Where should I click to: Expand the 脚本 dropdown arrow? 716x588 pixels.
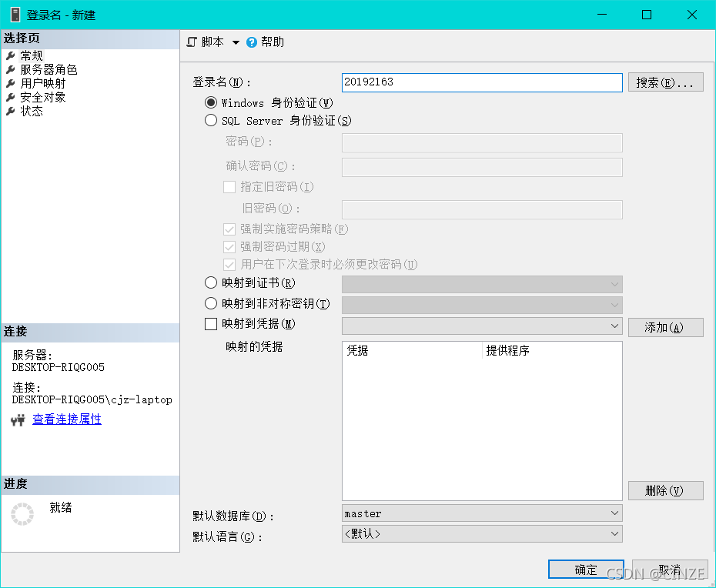[236, 42]
